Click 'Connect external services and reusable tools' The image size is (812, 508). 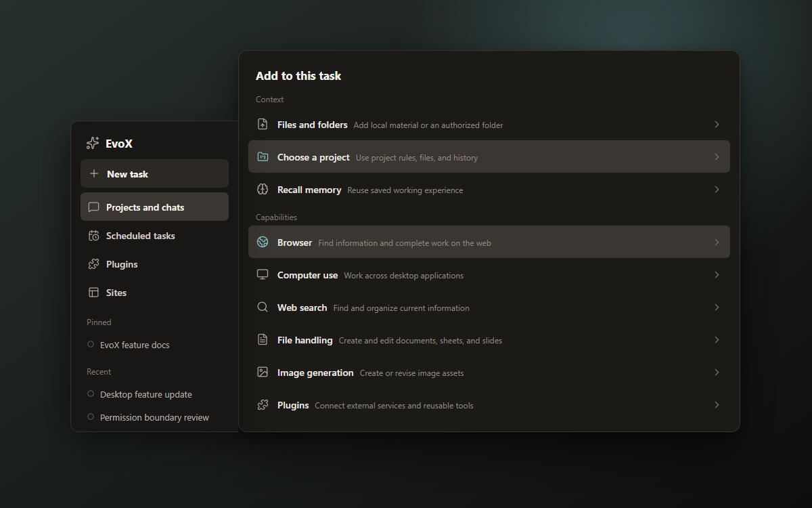(x=394, y=405)
